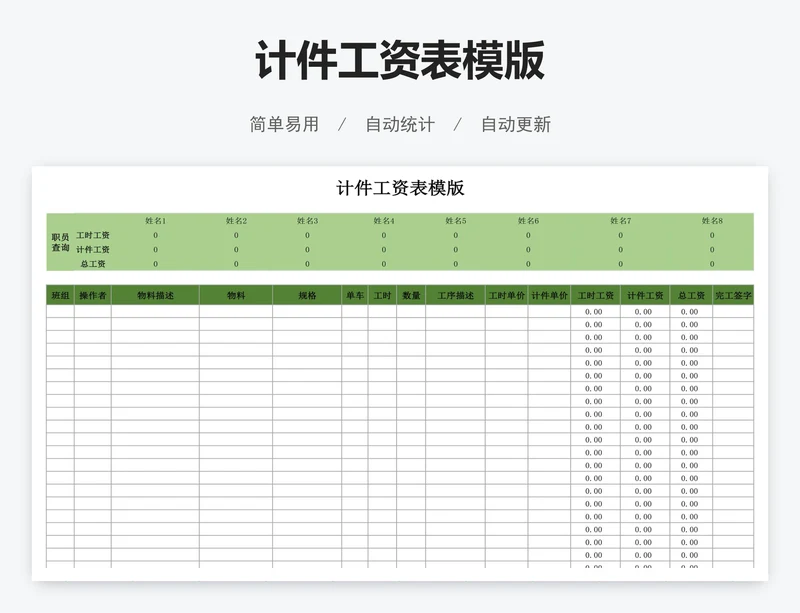Click 总工资 value under 姓名6

(x=528, y=264)
